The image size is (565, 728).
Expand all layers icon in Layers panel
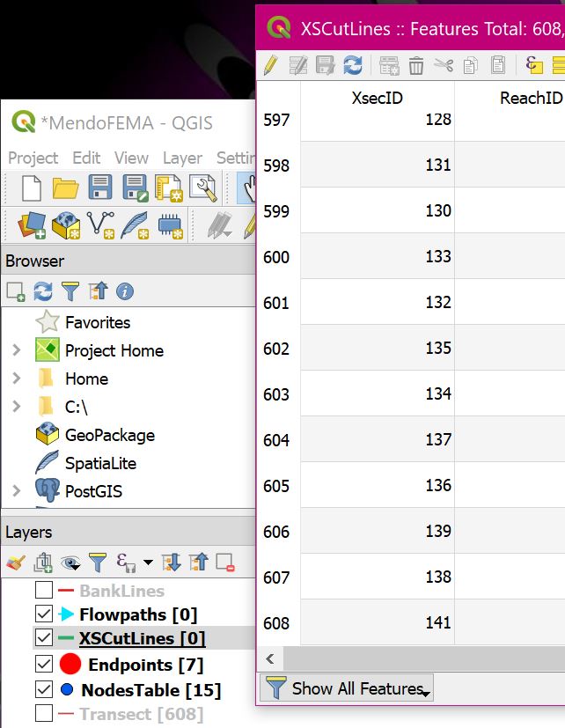(x=172, y=563)
